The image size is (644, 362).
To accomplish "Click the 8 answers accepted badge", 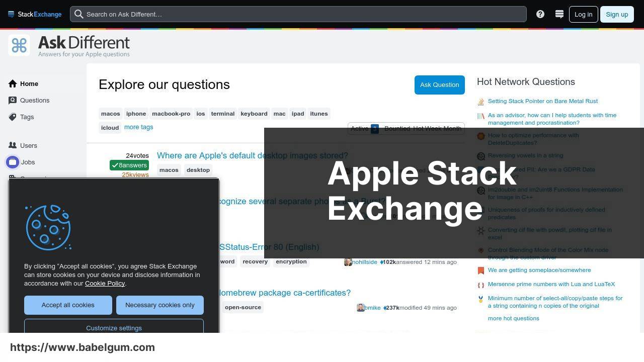I will [129, 165].
